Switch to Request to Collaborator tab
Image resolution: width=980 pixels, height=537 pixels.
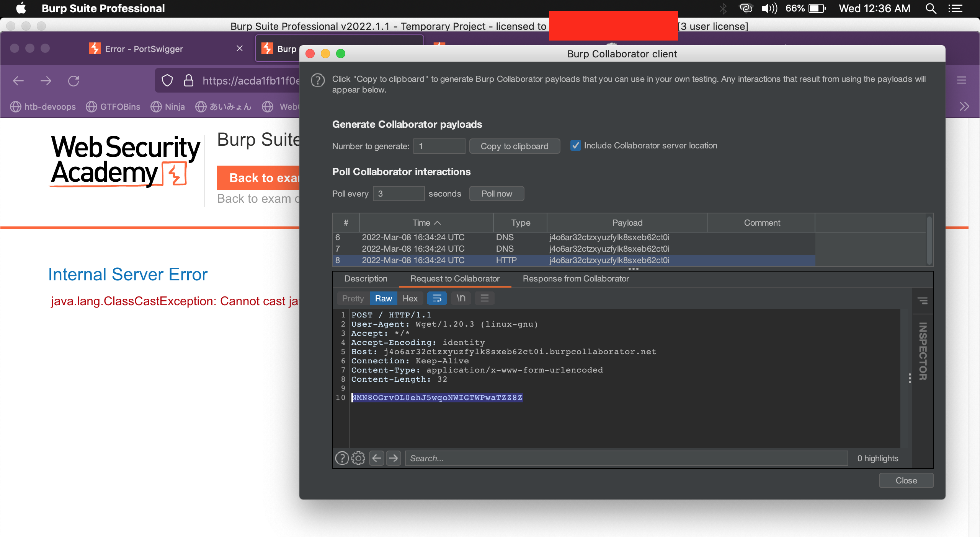click(455, 278)
